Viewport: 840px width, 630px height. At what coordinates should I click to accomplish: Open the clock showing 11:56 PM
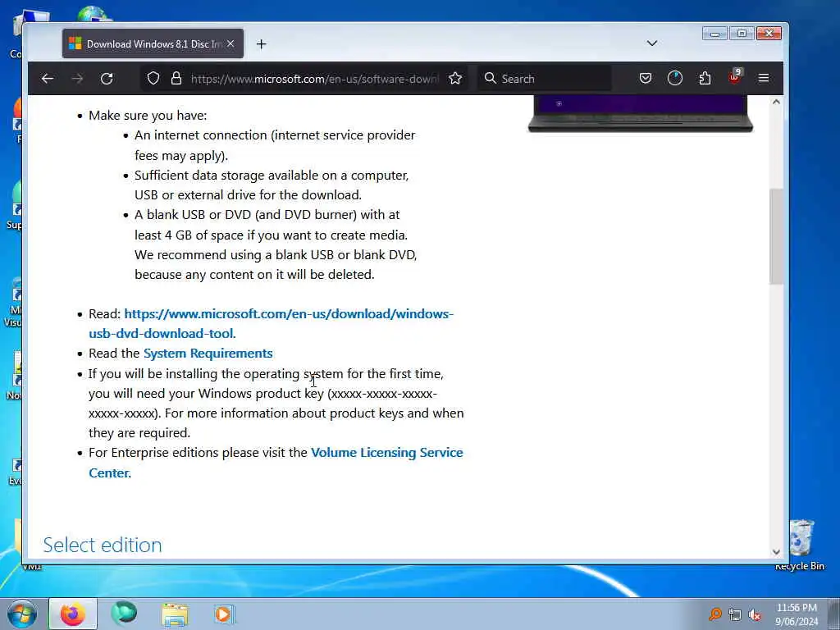click(797, 614)
